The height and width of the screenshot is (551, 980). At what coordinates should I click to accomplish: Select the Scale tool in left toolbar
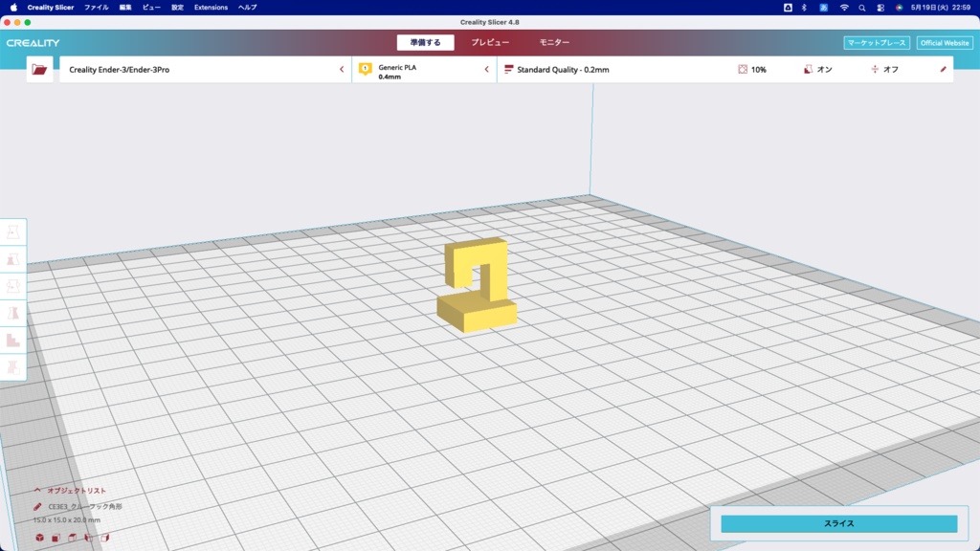coord(13,259)
